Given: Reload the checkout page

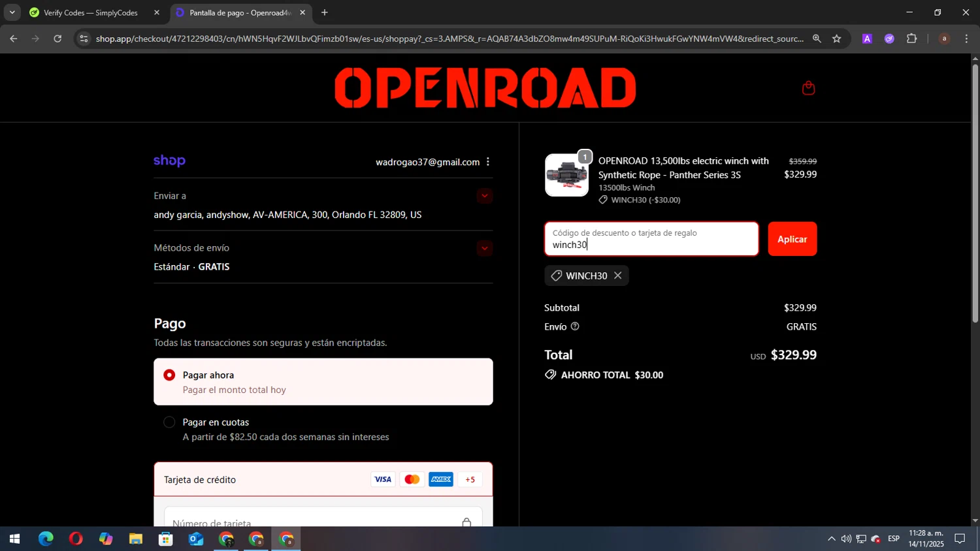Looking at the screenshot, I should tap(57, 39).
